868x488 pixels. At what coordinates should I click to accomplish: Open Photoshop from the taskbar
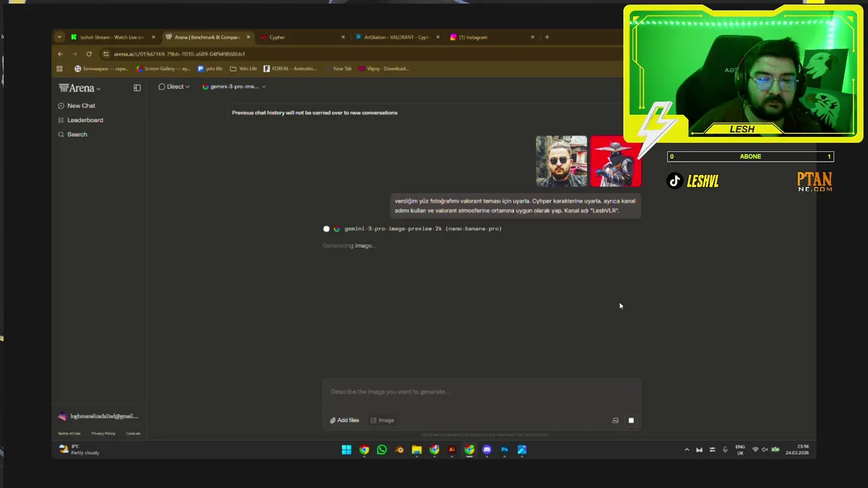click(x=505, y=449)
